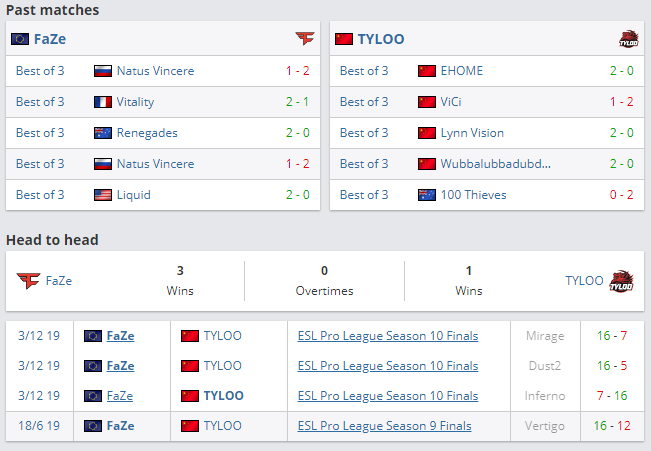Click the Australian flag beside 100 Thieves
The image size is (651, 451).
coord(427,195)
